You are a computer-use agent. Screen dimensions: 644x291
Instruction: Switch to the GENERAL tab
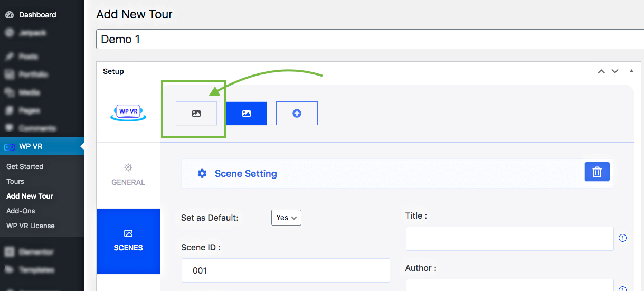(x=128, y=175)
